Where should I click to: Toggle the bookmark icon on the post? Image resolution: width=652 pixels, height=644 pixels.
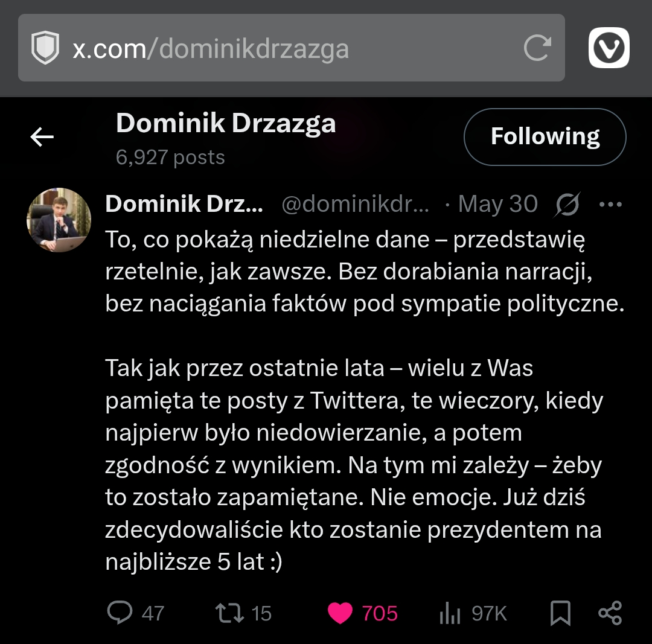[x=560, y=613]
